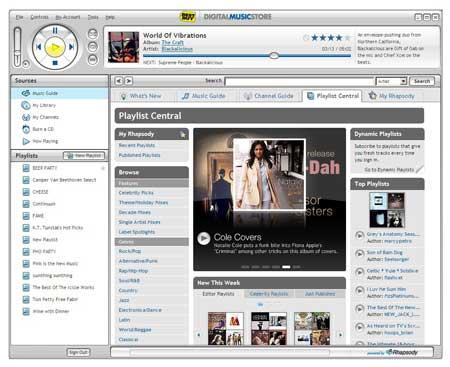This screenshot has height=367, width=450.
Task: Skip to the next track
Action: pos(71,47)
